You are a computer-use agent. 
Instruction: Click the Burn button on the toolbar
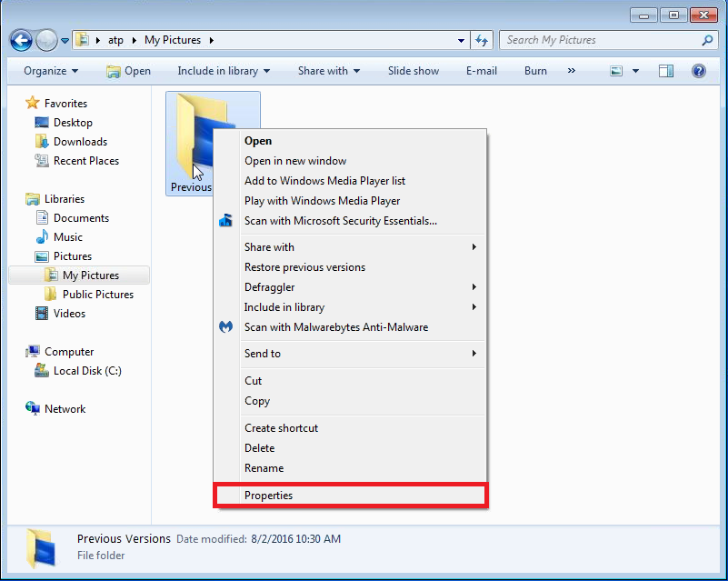tap(534, 71)
